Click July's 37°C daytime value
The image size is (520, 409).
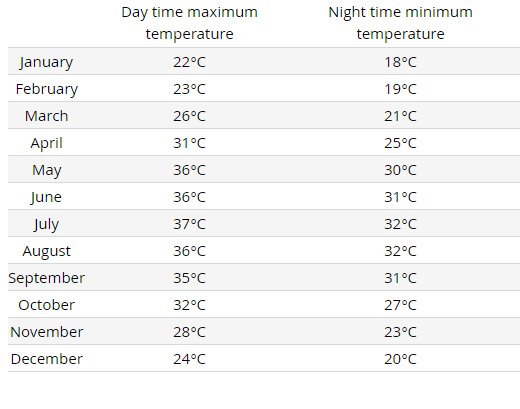coord(189,224)
